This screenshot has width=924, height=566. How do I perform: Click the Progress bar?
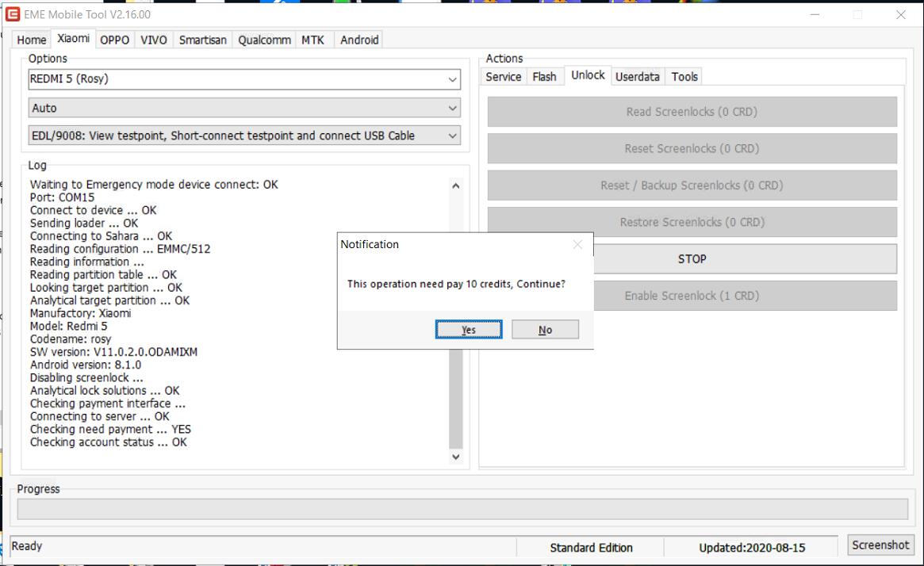(x=462, y=509)
